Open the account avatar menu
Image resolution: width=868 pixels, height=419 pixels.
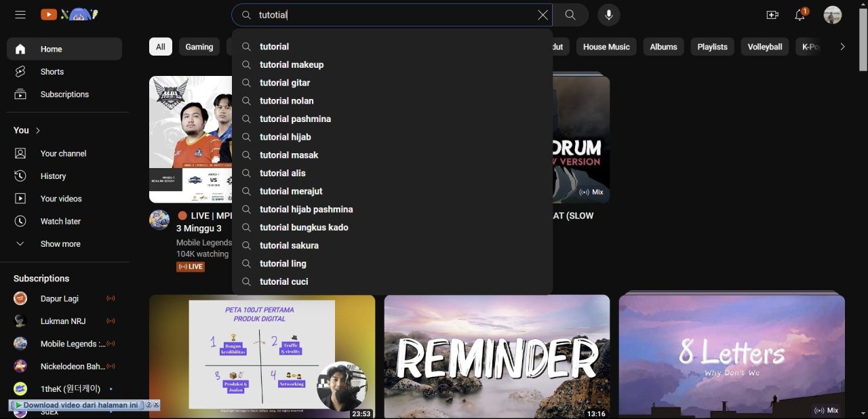(x=832, y=15)
